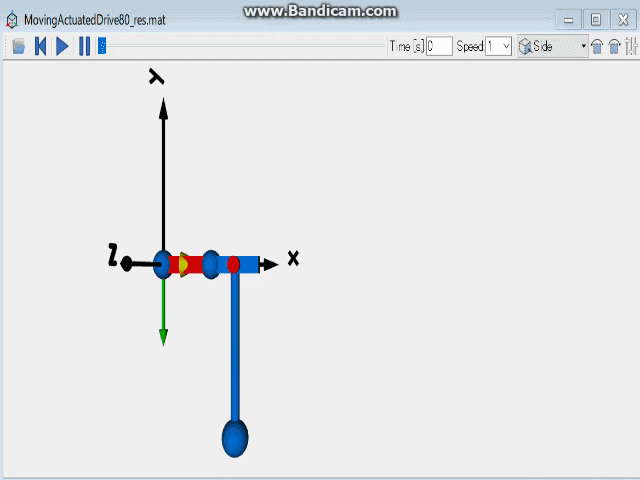Select the red joint dot on blue bar
The height and width of the screenshot is (480, 640).
233,264
